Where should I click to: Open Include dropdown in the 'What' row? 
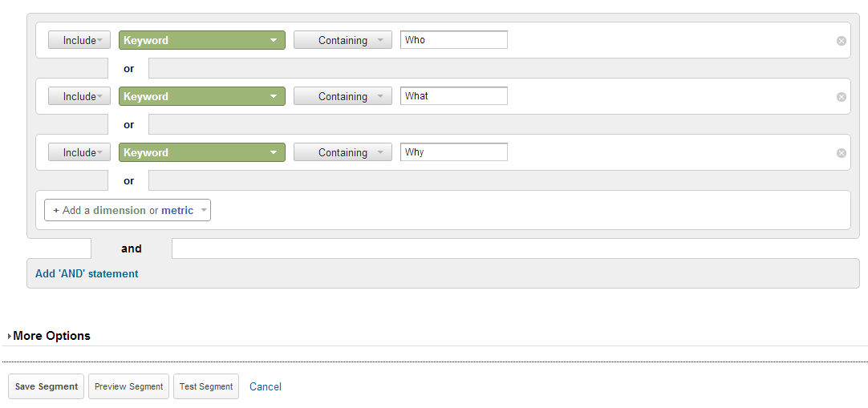[79, 96]
